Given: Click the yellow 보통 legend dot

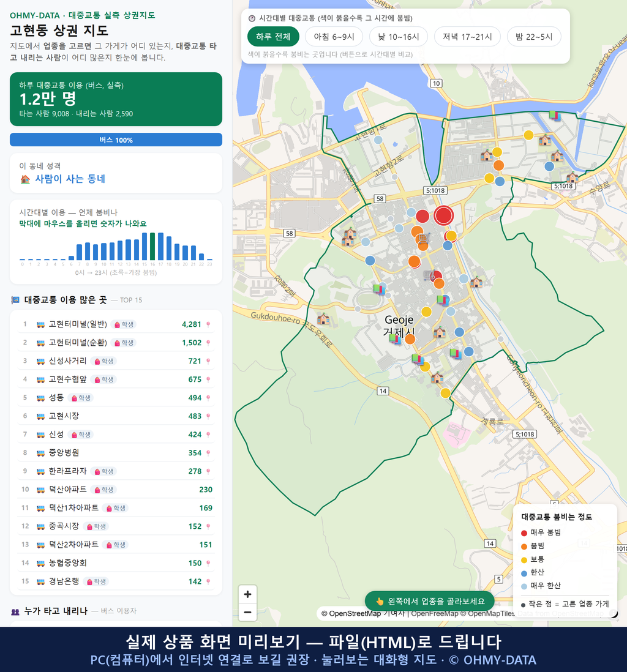Looking at the screenshot, I should pos(524,560).
